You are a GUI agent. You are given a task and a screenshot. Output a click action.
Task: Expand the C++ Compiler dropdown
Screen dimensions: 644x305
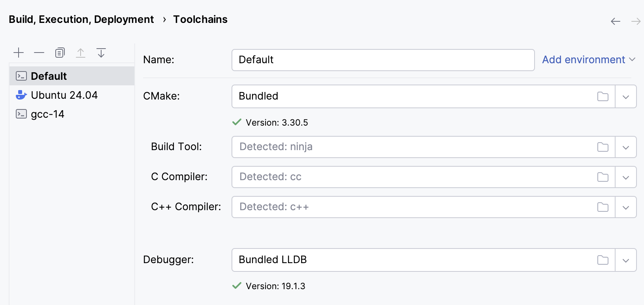pos(625,207)
